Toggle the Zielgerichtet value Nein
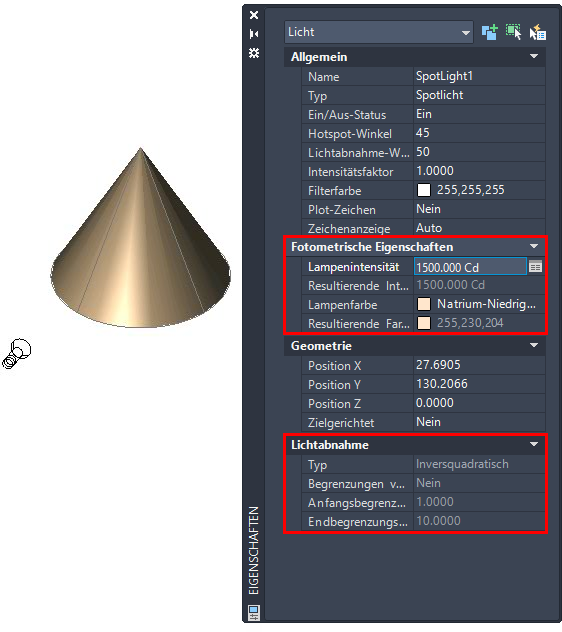 tap(479, 422)
